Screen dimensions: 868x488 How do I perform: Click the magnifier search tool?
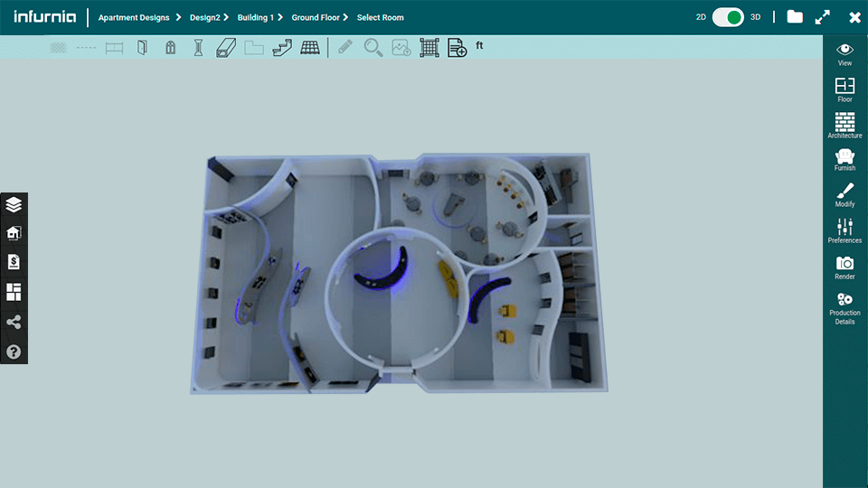click(x=373, y=48)
